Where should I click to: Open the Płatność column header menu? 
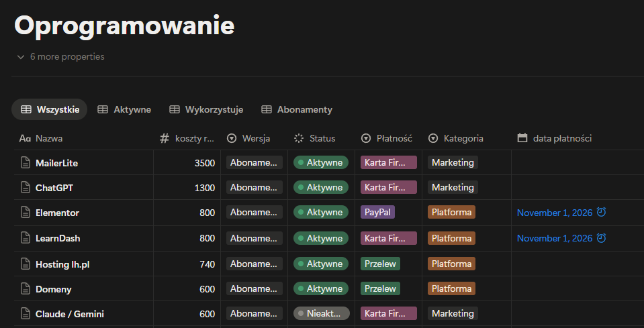point(389,139)
